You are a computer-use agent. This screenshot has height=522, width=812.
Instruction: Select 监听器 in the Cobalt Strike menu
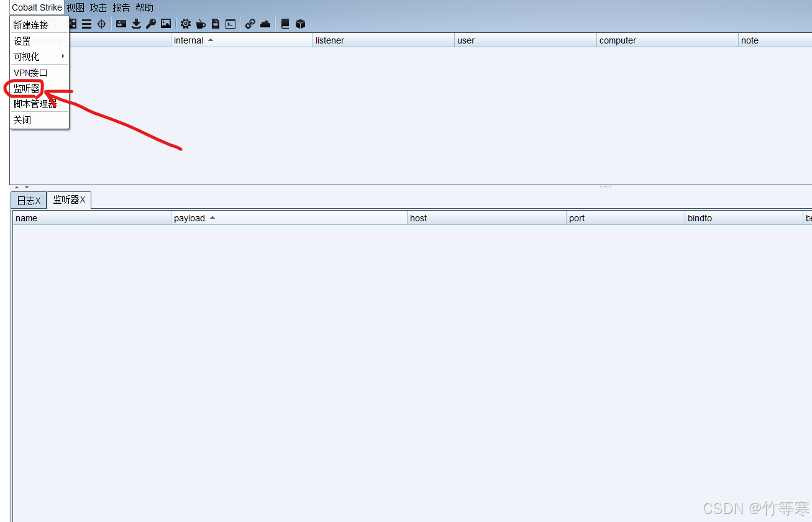point(27,88)
